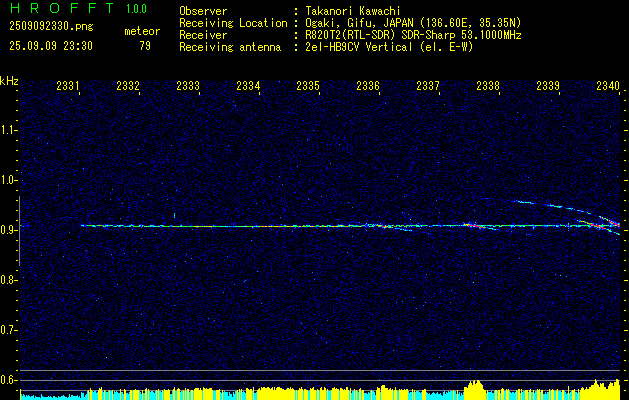Click the 0.9 kHz axis label
Screen dimensions: 629x400
(8, 230)
